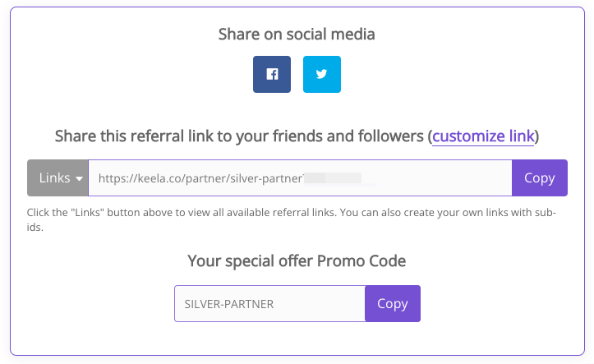The height and width of the screenshot is (364, 594).
Task: Select the word 'Links' on the gray button
Action: (x=54, y=178)
